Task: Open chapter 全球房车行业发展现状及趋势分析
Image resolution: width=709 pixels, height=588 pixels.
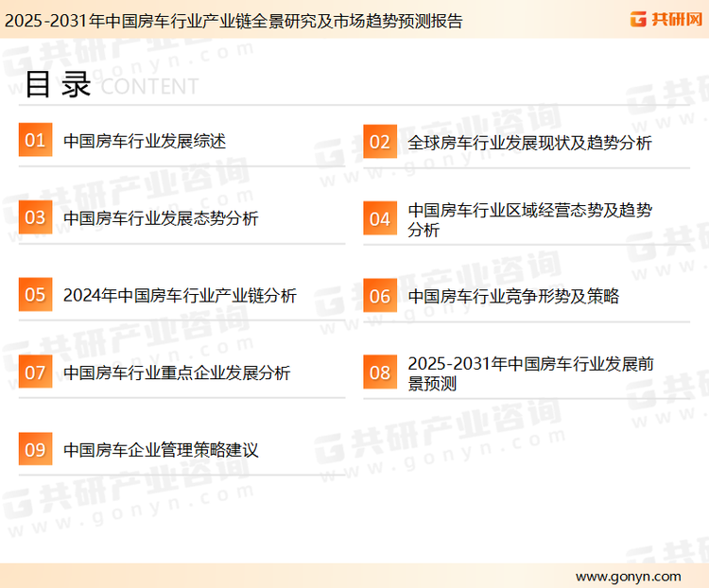Action: pyautogui.click(x=529, y=143)
